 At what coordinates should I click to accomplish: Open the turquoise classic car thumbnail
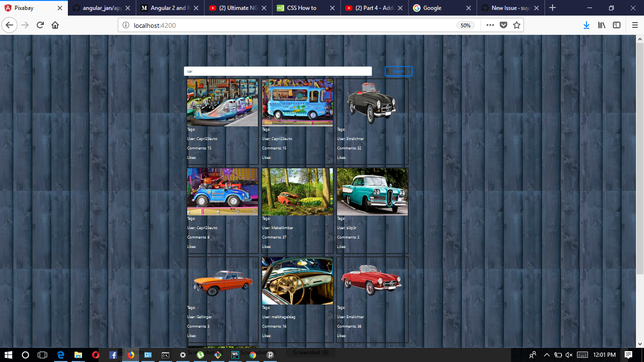[x=372, y=192]
